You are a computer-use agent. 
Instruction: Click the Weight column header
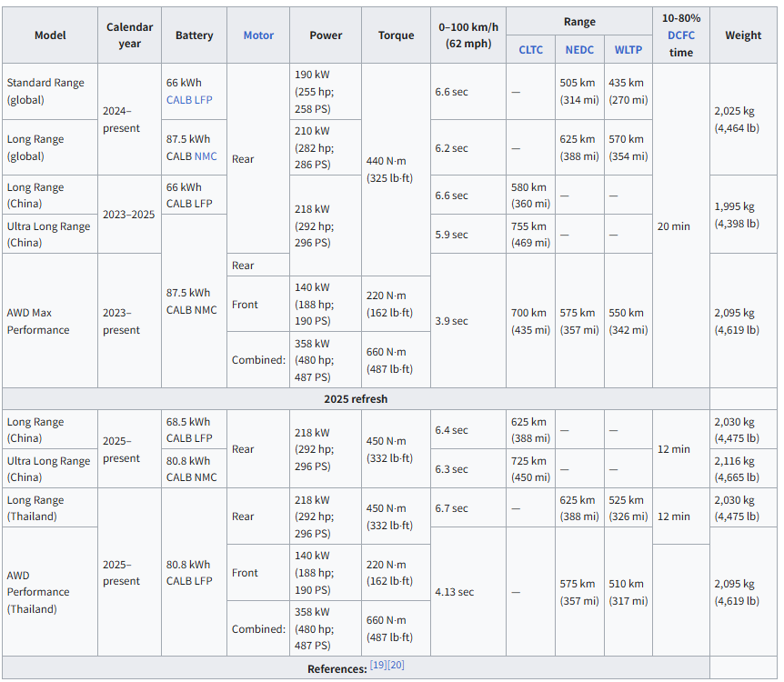pos(743,35)
